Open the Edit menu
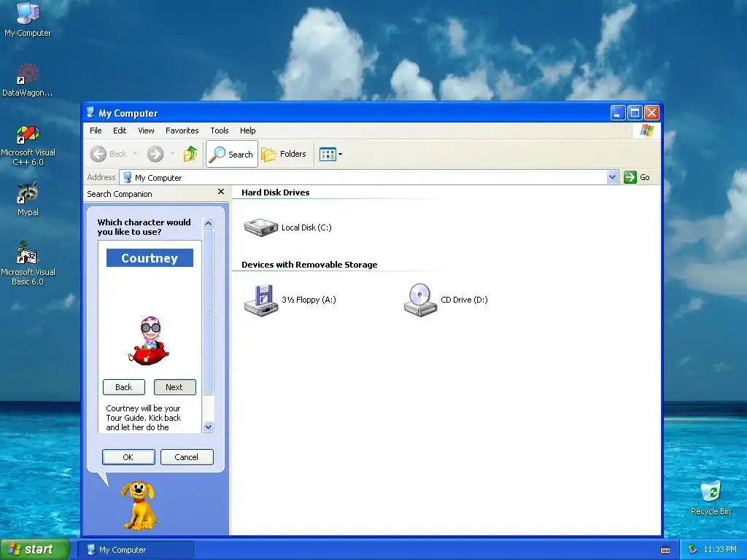The height and width of the screenshot is (560, 747). (120, 131)
